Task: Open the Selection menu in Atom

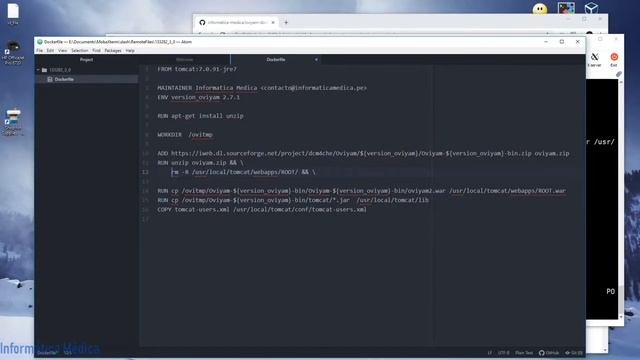Action: [x=80, y=51]
